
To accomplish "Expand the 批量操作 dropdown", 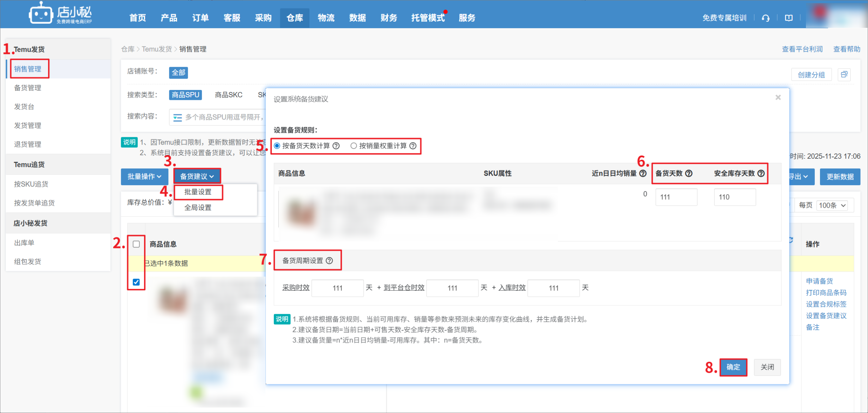I will (x=144, y=176).
